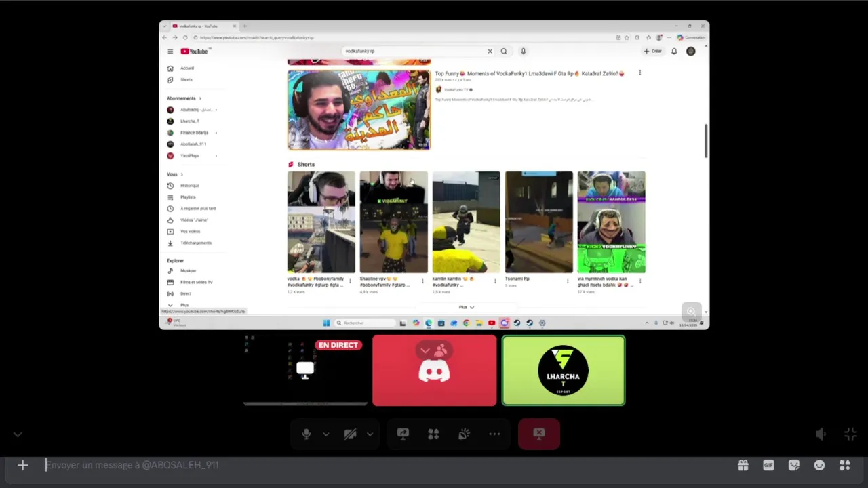Reload the browser page
Screen dimensions: 868x488
pos(185,37)
